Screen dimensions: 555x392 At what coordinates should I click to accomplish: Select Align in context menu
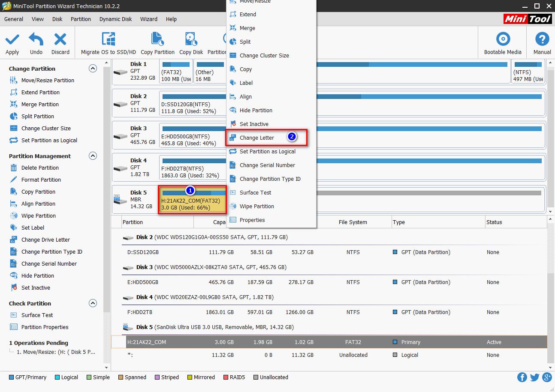coord(271,96)
